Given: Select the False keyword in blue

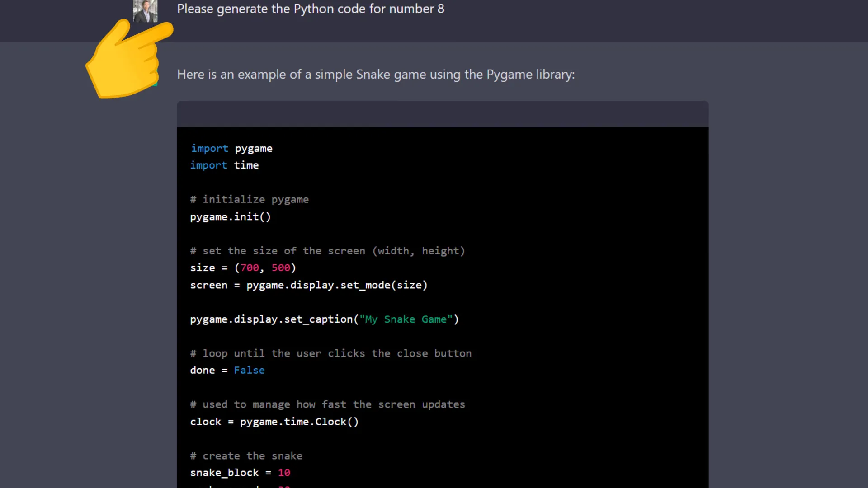Looking at the screenshot, I should 249,370.
